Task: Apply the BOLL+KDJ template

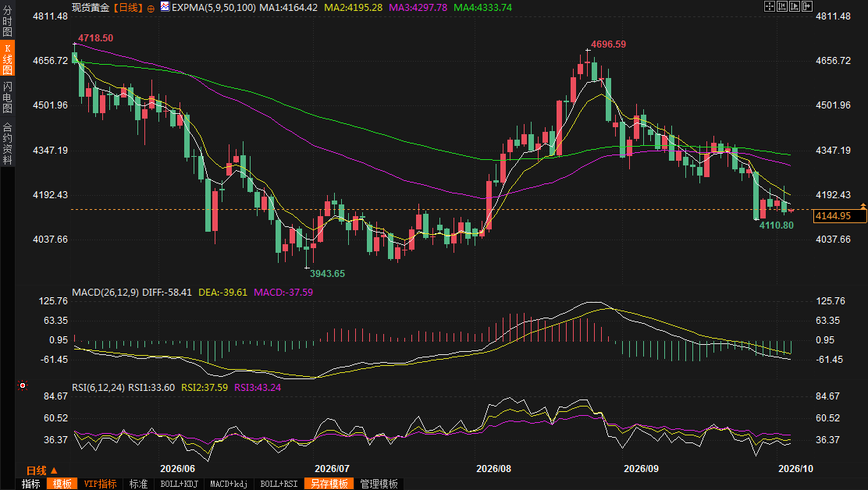Action: click(179, 484)
